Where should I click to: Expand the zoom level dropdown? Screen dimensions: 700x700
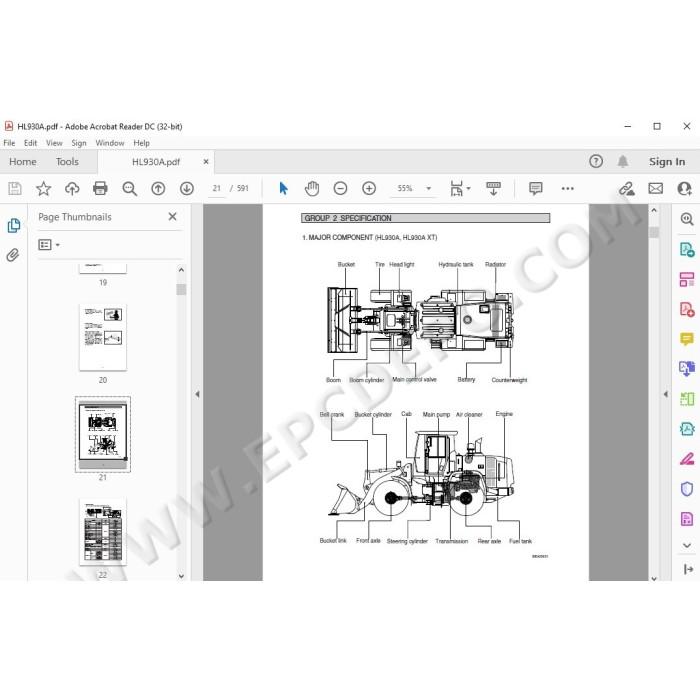[x=429, y=188]
